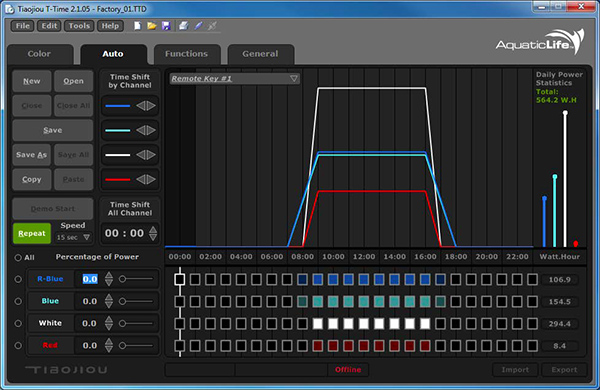Select Blue time slot at 08:00
The image size is (600, 390).
pos(302,302)
